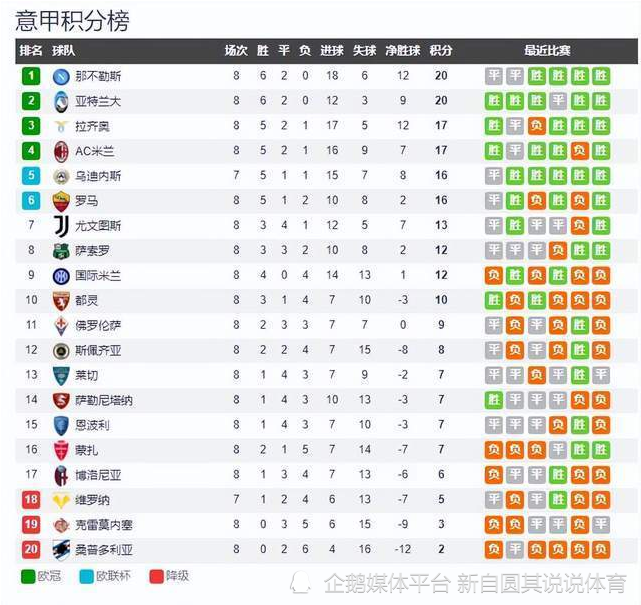The width and height of the screenshot is (641, 605).
Task: Click the AC Milan crest icon
Action: [61, 151]
